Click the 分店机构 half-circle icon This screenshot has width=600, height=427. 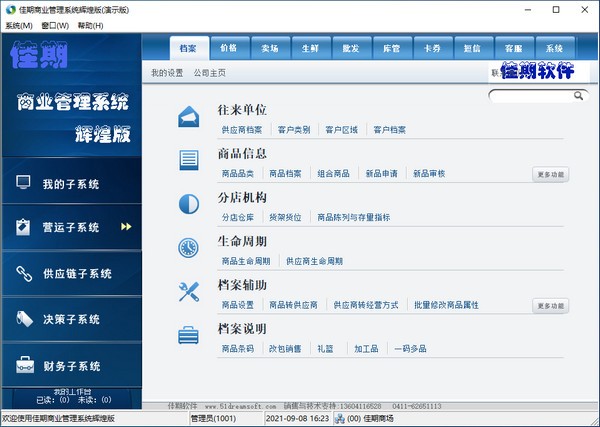point(188,204)
